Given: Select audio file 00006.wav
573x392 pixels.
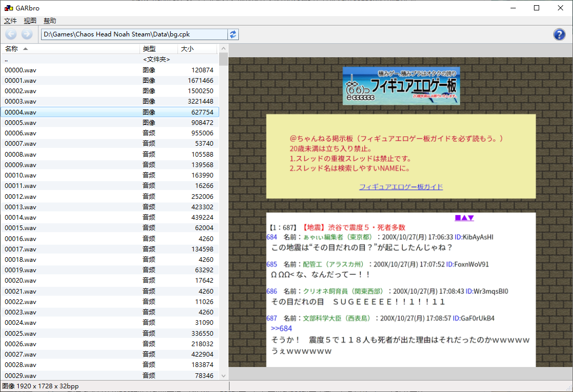Looking at the screenshot, I should [110, 133].
